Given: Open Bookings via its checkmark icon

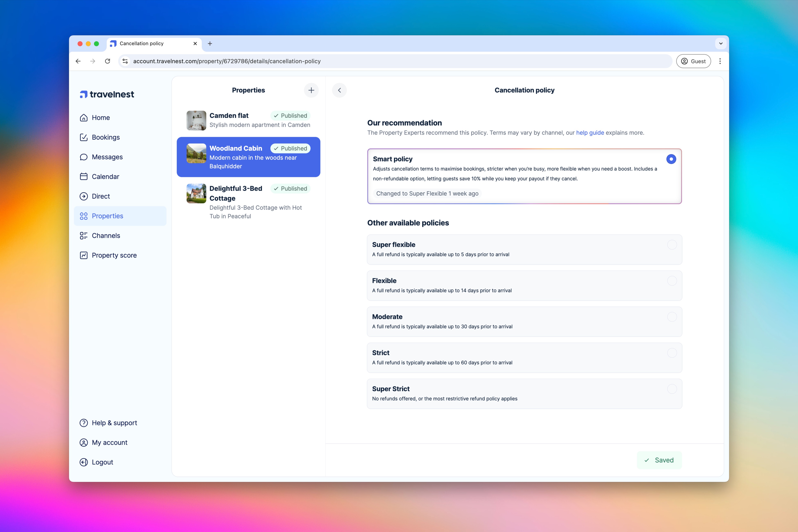Looking at the screenshot, I should [x=83, y=137].
